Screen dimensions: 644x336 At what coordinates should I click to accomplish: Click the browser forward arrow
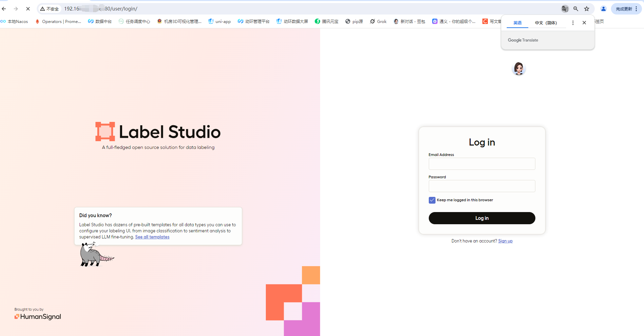(16, 9)
